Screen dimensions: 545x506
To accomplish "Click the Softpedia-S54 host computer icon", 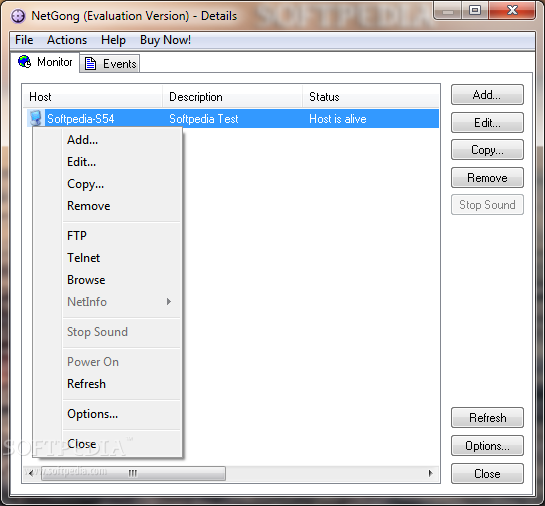I will point(35,118).
